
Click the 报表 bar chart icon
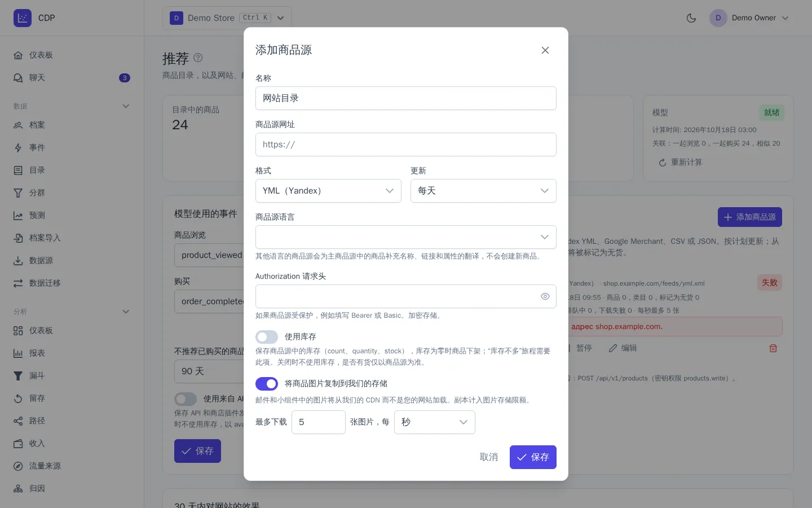click(x=18, y=353)
